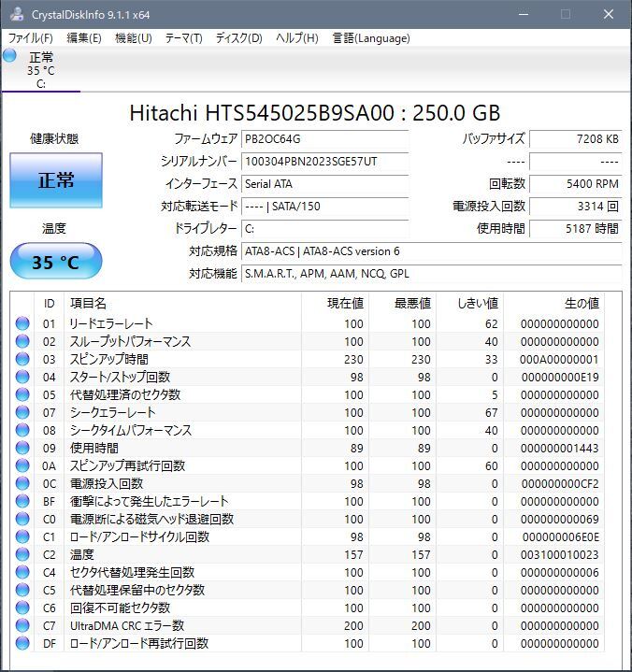632x672 pixels.
Task: Click the 正常 health status button
Action: point(56,180)
